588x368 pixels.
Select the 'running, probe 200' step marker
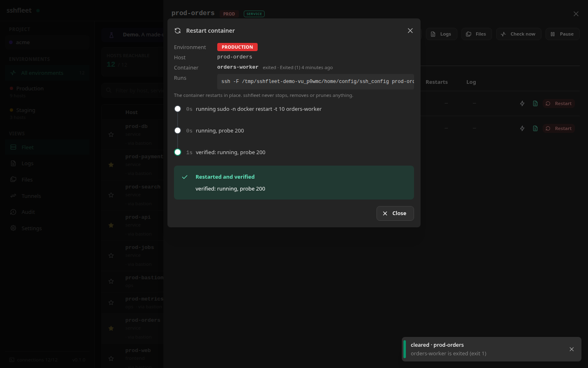[x=178, y=130]
